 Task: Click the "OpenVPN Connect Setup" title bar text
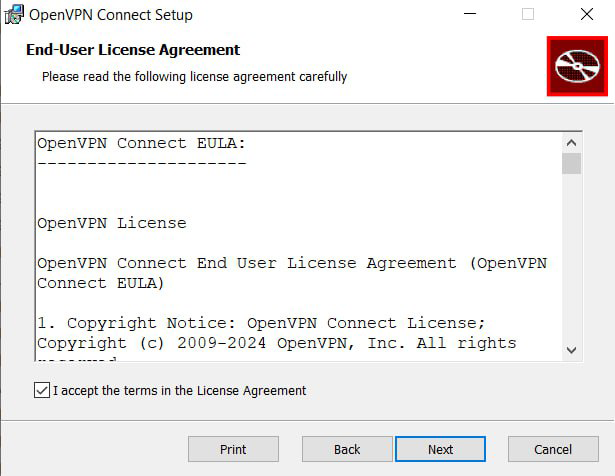[x=111, y=15]
